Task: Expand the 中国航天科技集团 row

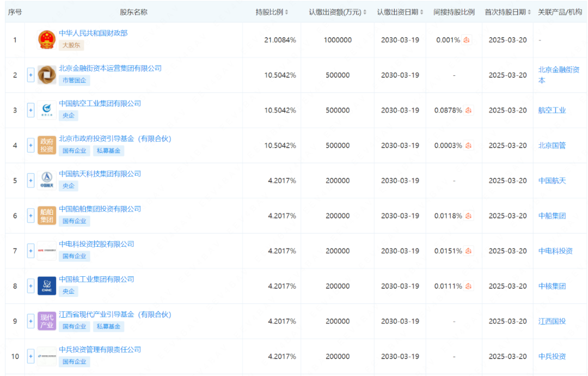Action: pos(30,180)
